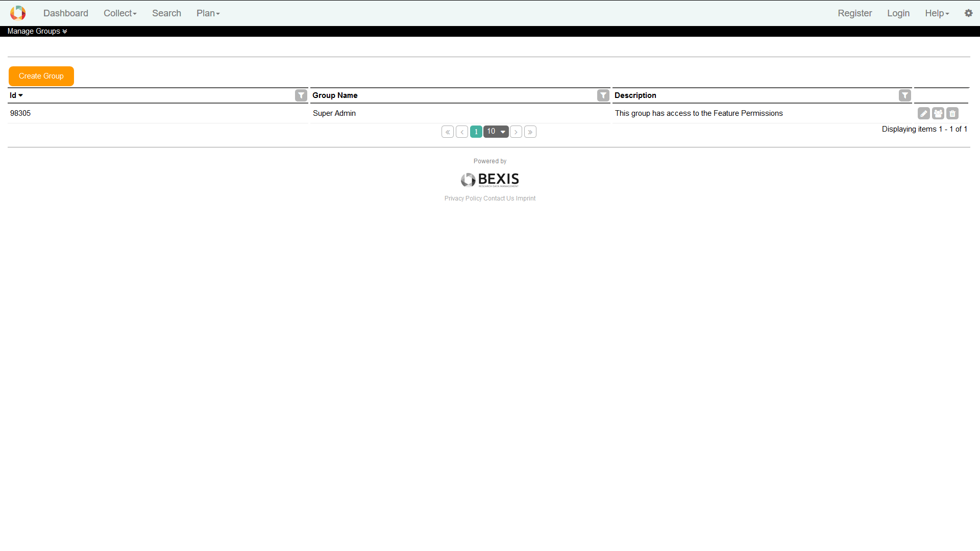Open the Dashboard menu item

click(x=66, y=13)
